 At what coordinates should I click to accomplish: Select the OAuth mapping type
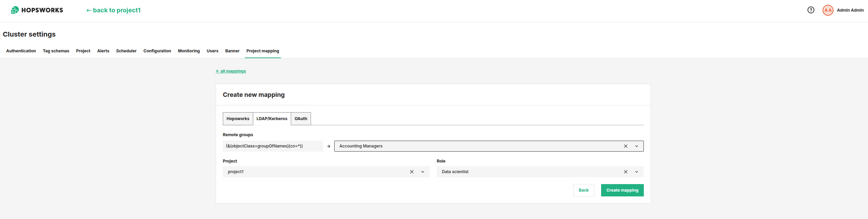click(301, 119)
